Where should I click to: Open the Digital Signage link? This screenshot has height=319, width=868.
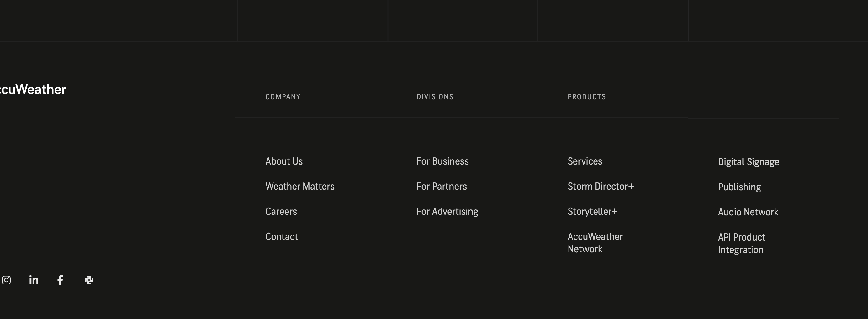point(749,162)
